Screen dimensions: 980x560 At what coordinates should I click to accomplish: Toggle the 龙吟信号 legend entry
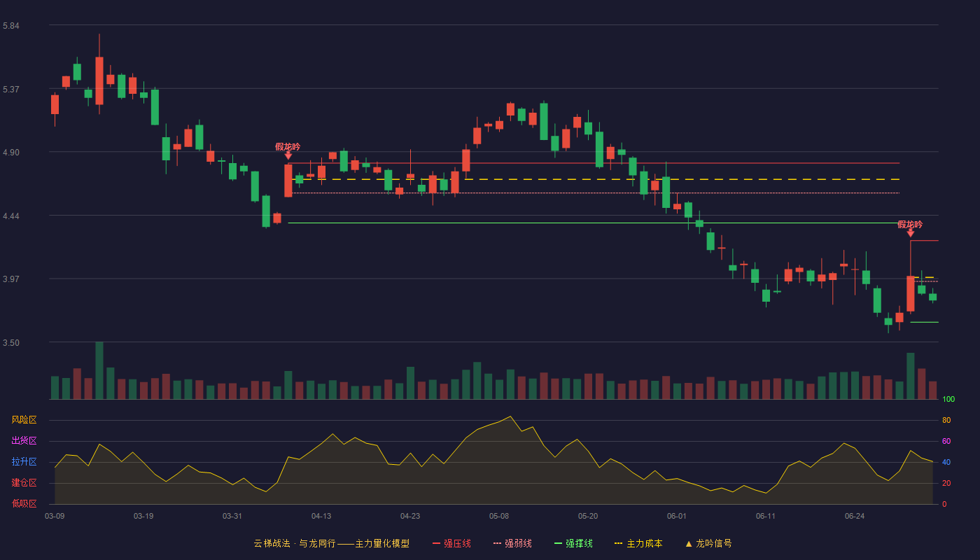pyautogui.click(x=708, y=543)
